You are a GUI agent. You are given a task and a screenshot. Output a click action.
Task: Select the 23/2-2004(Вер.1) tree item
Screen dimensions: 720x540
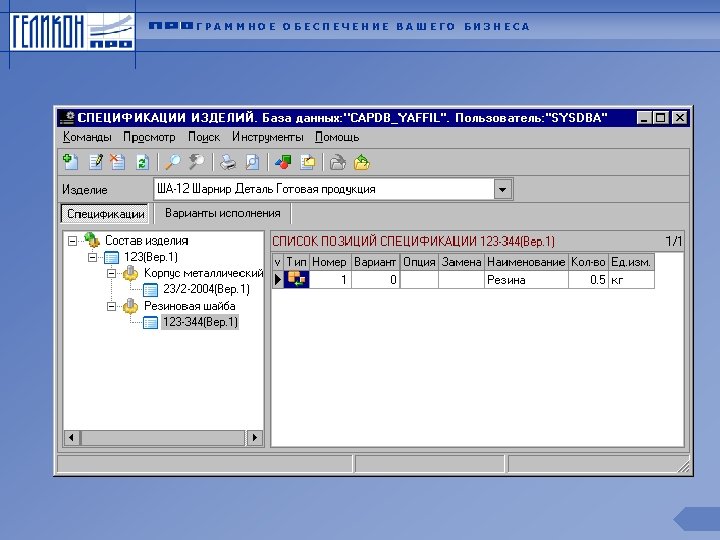(206, 289)
